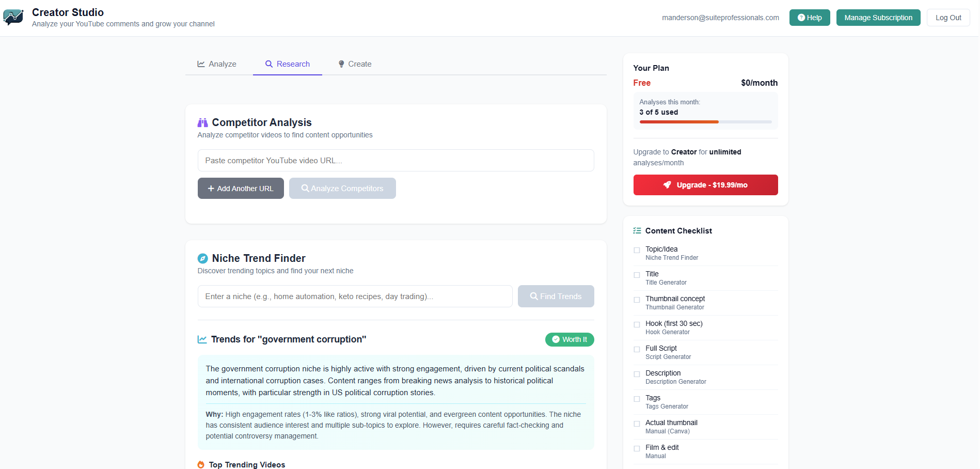Click the chart icon next to Trends heading
This screenshot has height=469, width=980.
click(x=202, y=339)
